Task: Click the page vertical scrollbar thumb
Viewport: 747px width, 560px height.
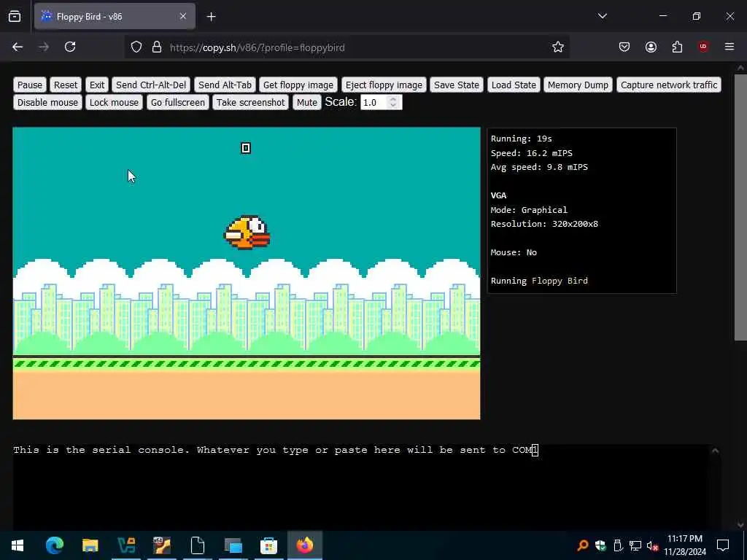Action: click(740, 207)
